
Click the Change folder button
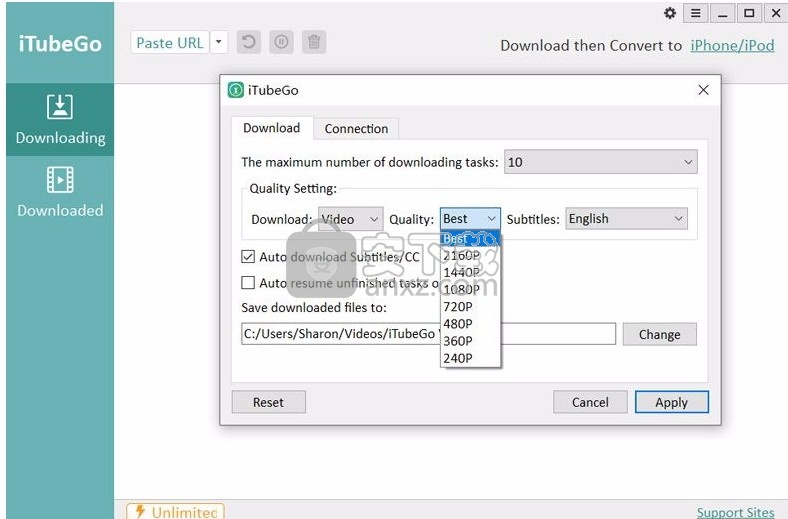click(659, 334)
